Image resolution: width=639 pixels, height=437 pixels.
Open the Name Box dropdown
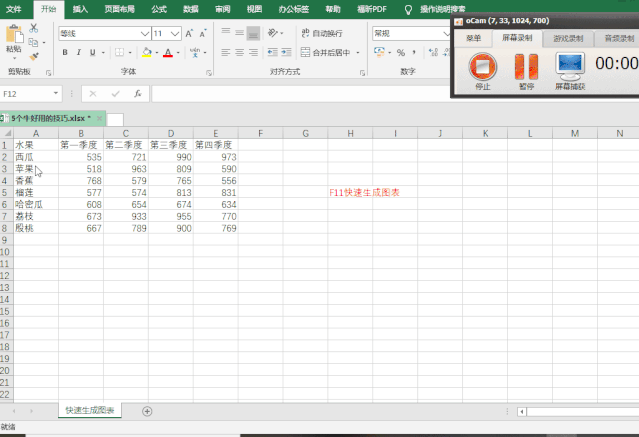[55, 94]
